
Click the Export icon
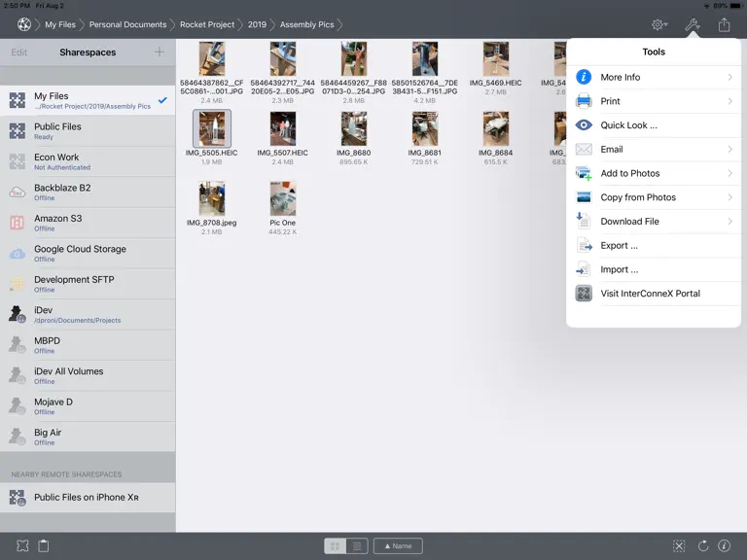584,245
